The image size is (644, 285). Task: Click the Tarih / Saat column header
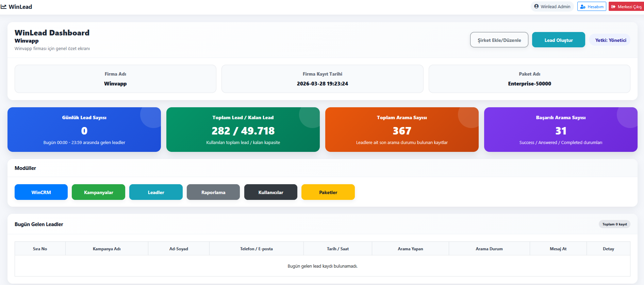click(x=338, y=249)
